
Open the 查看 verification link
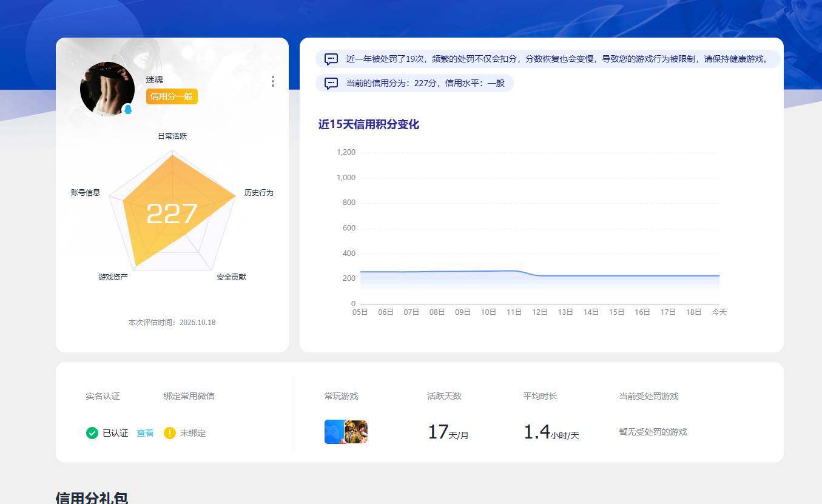pyautogui.click(x=145, y=433)
